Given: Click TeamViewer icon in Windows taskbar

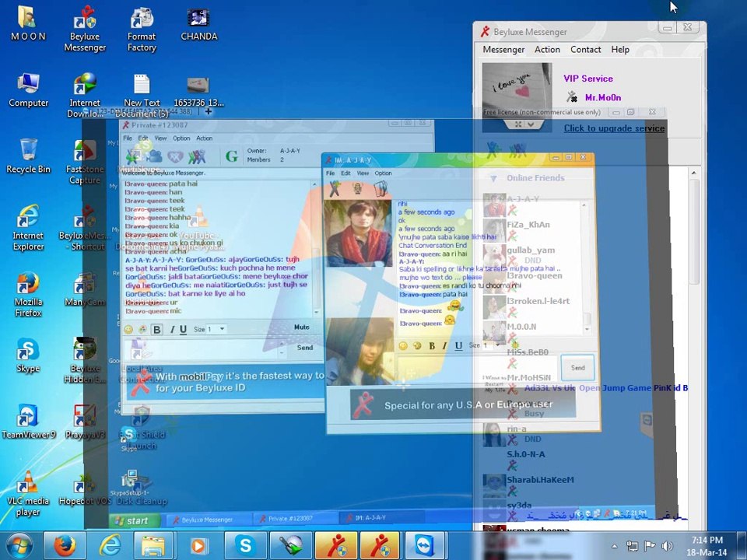Looking at the screenshot, I should point(425,544).
